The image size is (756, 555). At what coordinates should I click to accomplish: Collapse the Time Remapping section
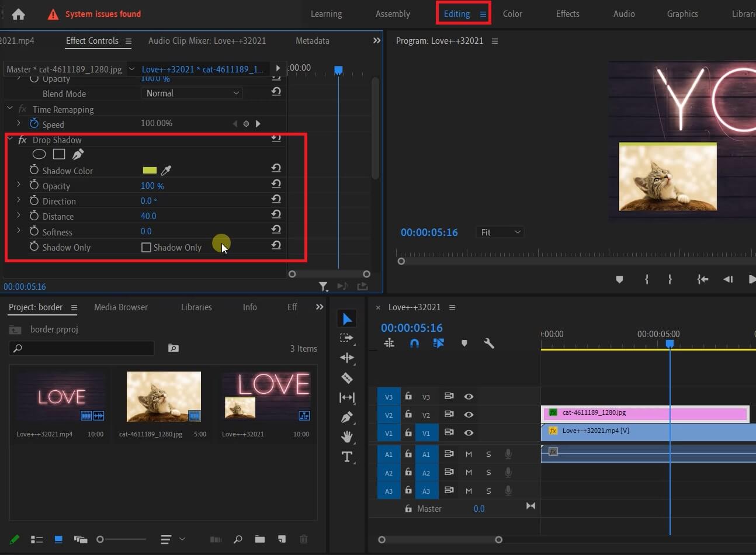coord(10,109)
